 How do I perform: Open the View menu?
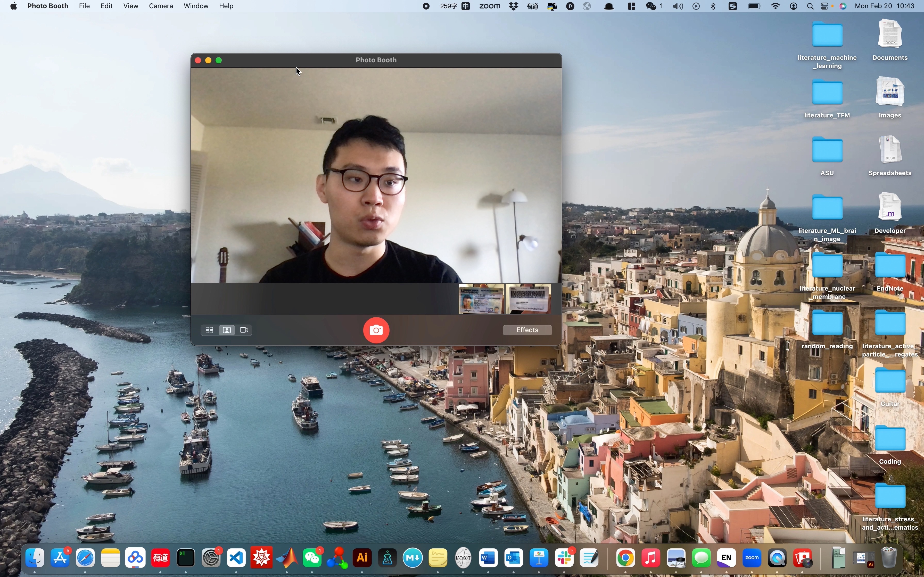pos(130,6)
